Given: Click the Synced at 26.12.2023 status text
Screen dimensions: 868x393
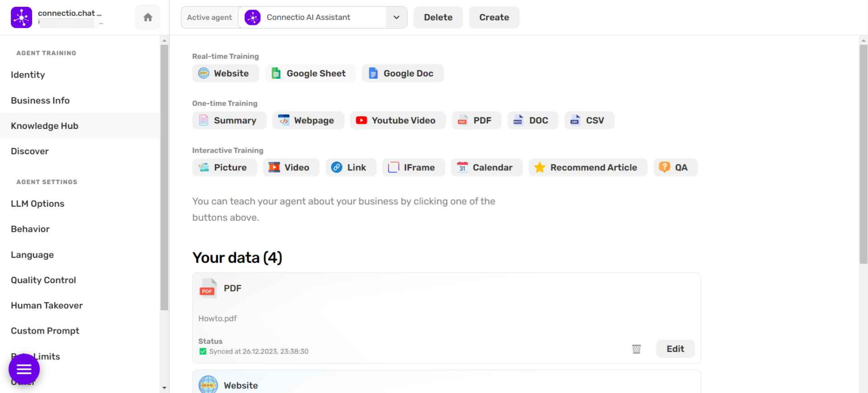Looking at the screenshot, I should pyautogui.click(x=259, y=351).
